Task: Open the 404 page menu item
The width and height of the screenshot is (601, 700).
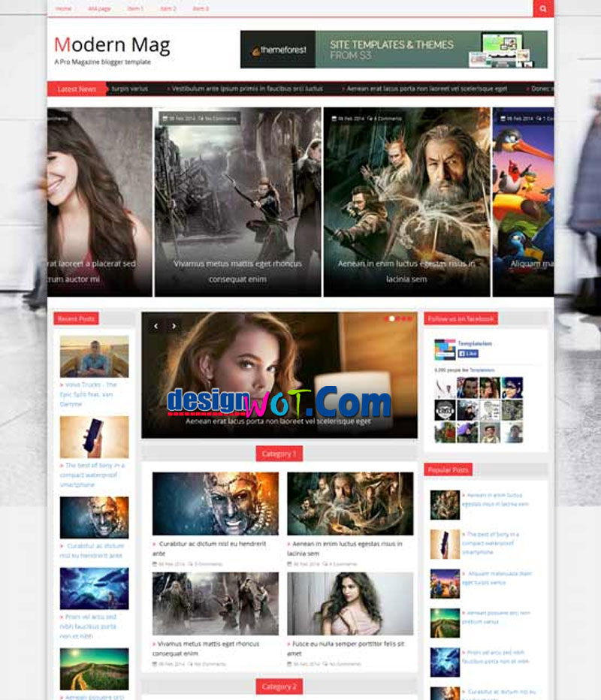Action: click(99, 8)
